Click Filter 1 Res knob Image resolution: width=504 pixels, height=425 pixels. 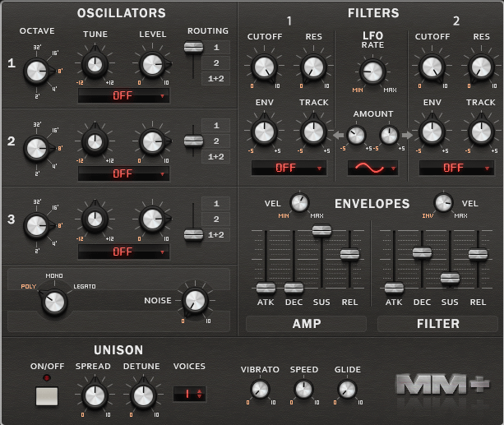coord(313,67)
